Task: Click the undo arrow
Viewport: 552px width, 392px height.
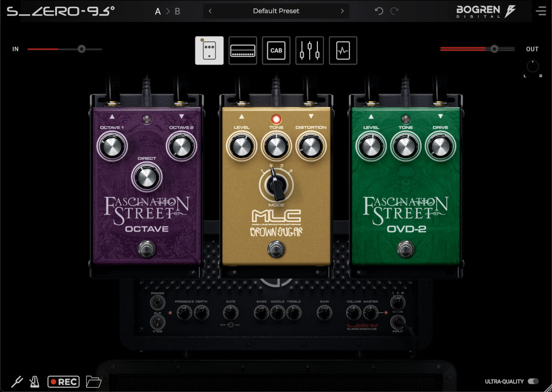Action: point(379,11)
